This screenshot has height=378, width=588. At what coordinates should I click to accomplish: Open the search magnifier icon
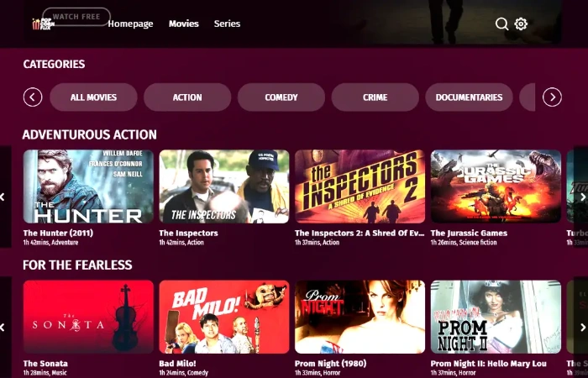pos(501,24)
